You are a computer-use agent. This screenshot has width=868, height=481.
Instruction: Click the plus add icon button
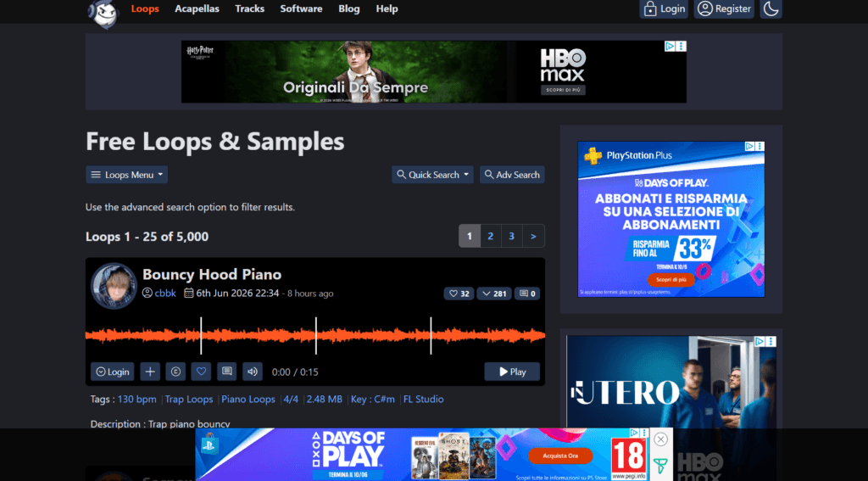click(150, 372)
